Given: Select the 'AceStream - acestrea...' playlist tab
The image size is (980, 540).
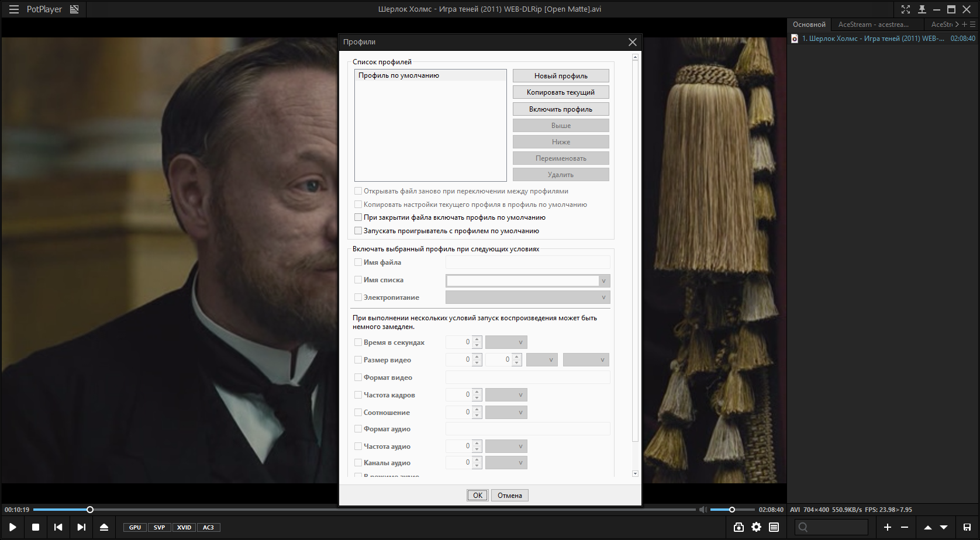Looking at the screenshot, I should [873, 25].
